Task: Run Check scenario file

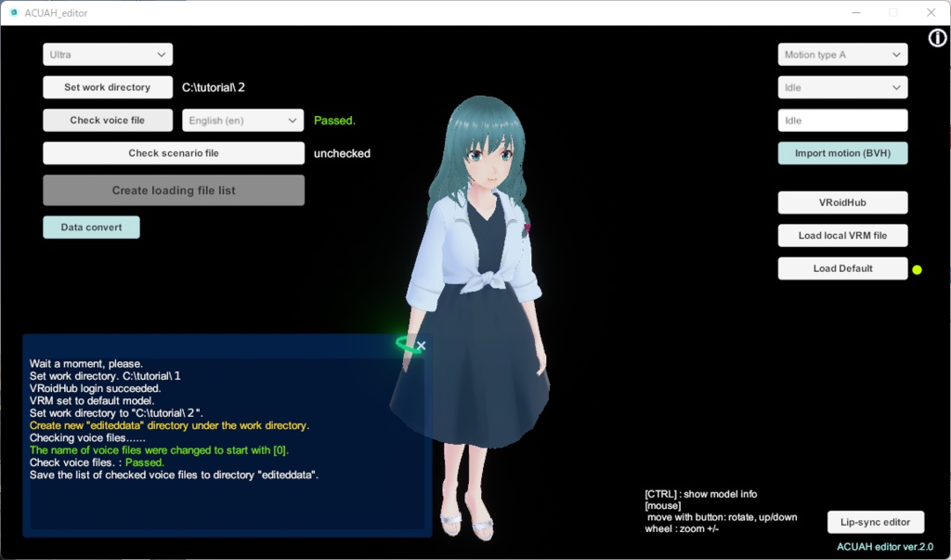Action: coord(173,152)
